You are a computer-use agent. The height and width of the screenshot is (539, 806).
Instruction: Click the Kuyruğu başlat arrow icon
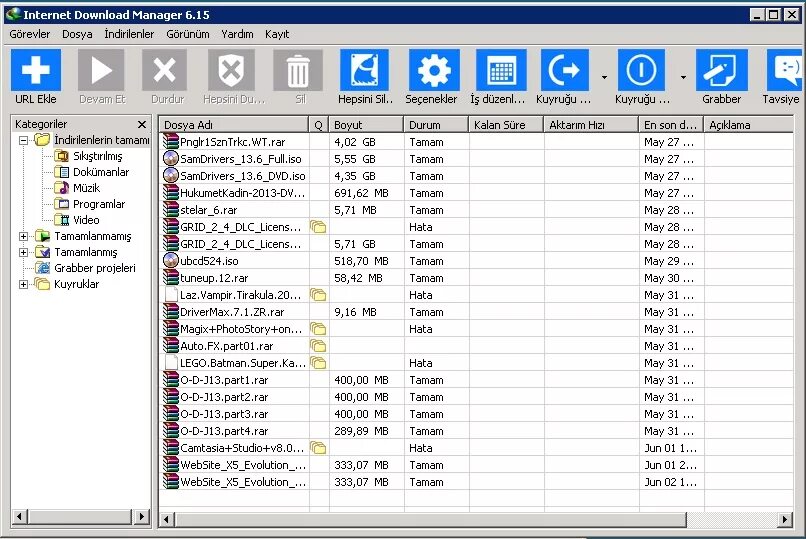[x=564, y=70]
